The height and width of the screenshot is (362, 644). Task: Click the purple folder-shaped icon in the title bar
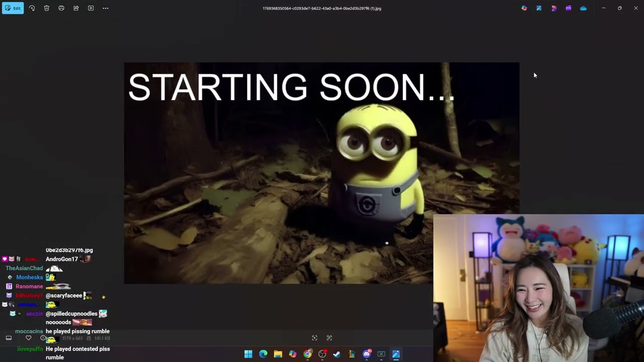[569, 8]
